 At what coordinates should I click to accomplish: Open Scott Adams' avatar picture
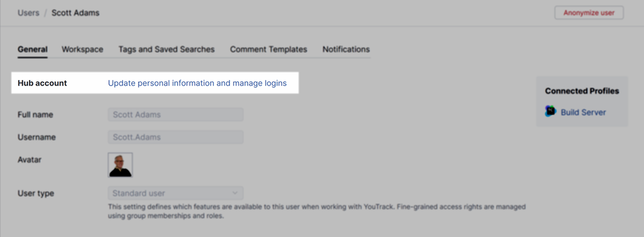point(120,165)
